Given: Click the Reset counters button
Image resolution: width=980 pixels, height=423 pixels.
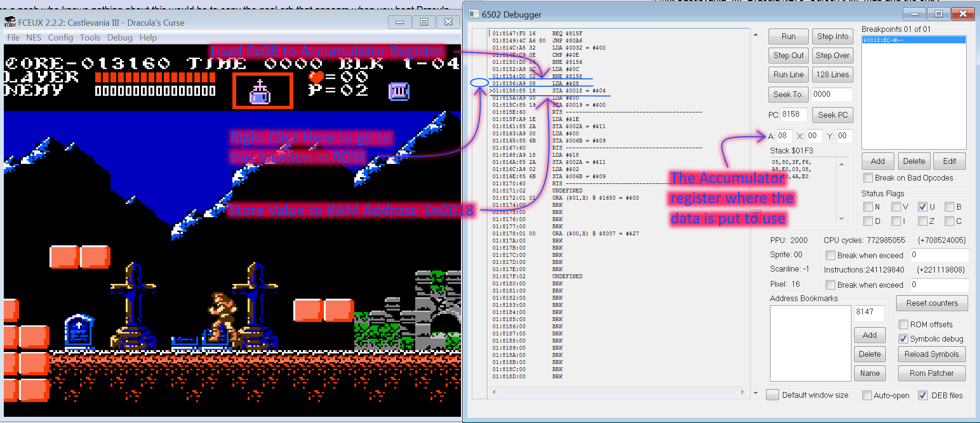Looking at the screenshot, I should tap(932, 303).
